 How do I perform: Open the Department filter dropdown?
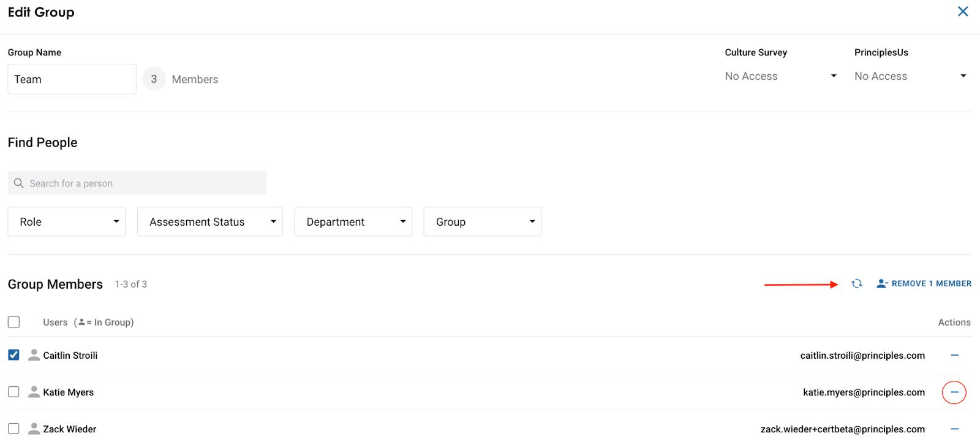click(x=353, y=222)
